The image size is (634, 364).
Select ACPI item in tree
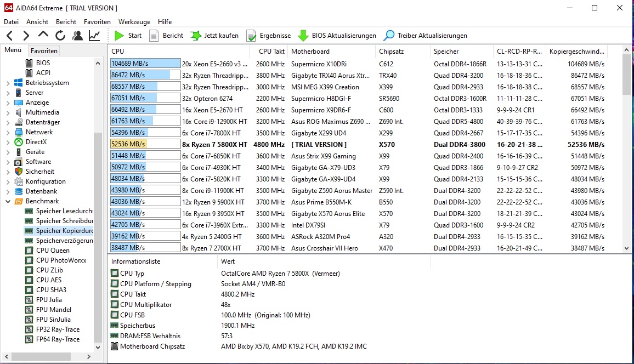point(43,73)
